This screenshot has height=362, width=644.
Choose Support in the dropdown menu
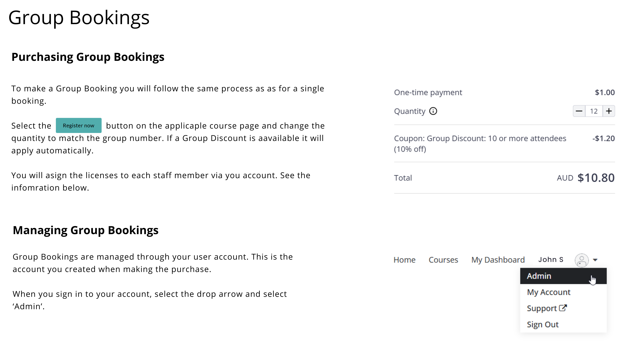click(542, 309)
